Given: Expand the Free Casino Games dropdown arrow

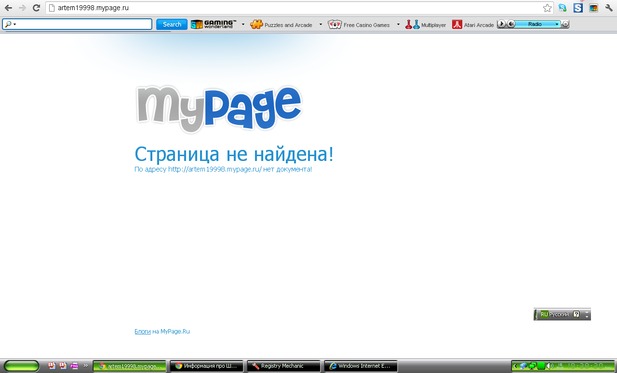Looking at the screenshot, I should (398, 25).
